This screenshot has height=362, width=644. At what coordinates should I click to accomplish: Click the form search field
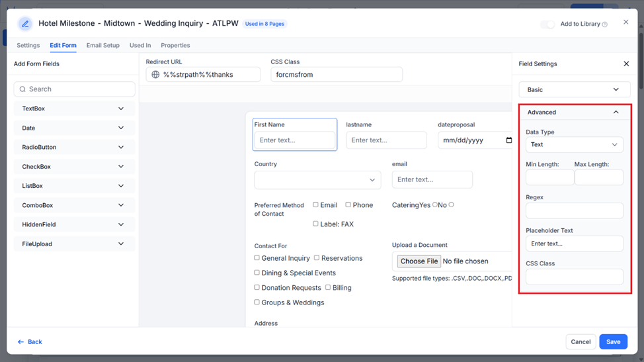[x=74, y=89]
